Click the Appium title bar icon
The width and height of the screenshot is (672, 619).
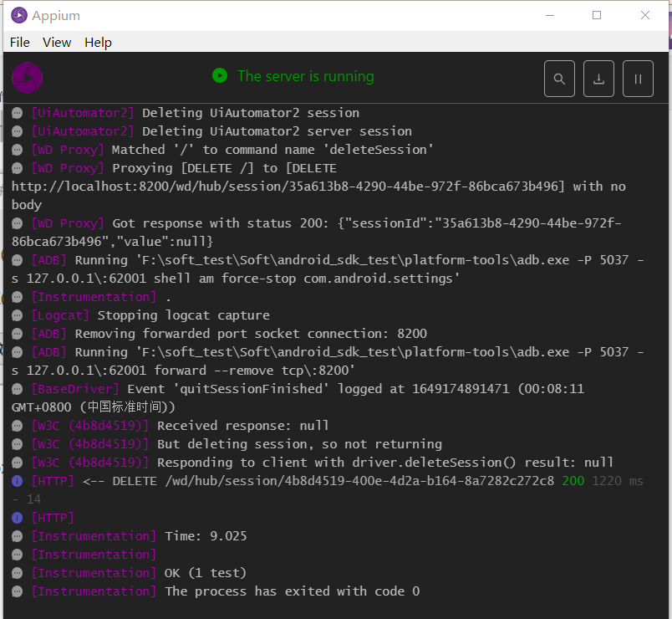click(19, 15)
